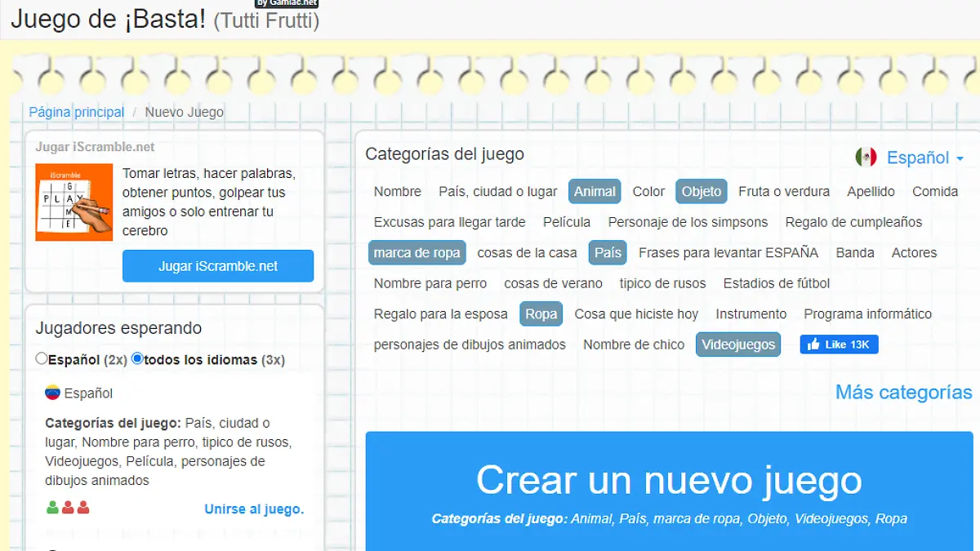Expand Más categorías list
Viewport: 980px width, 551px height.
point(903,392)
